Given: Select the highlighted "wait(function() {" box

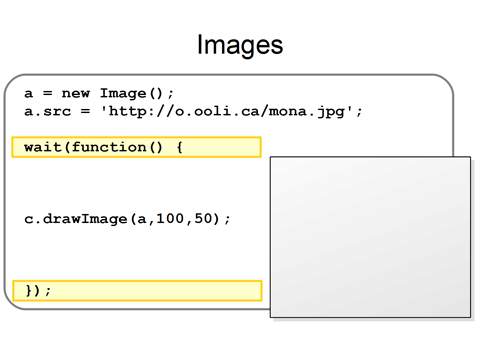Looking at the screenshot, I should [137, 147].
